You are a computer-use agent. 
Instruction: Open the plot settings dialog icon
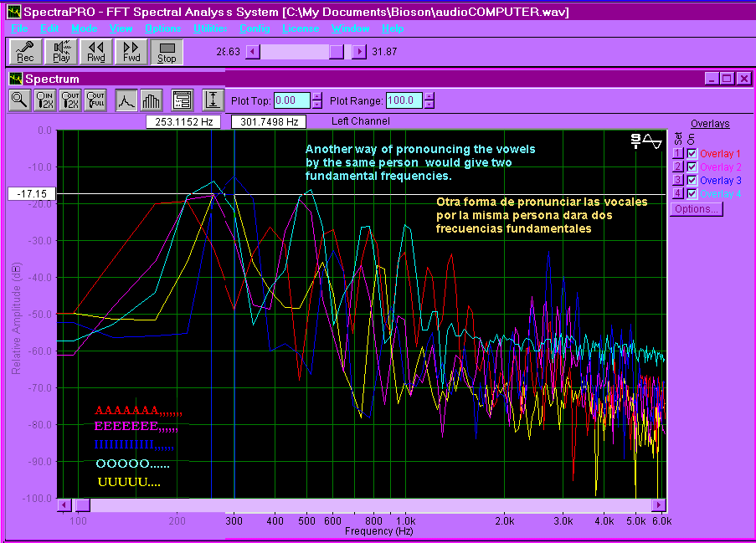click(183, 100)
